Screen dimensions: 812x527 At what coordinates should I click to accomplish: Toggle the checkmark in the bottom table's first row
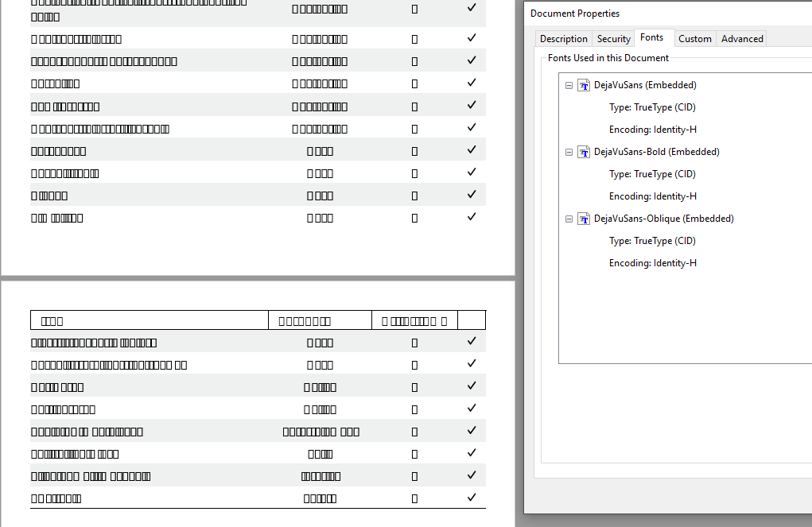click(x=471, y=341)
